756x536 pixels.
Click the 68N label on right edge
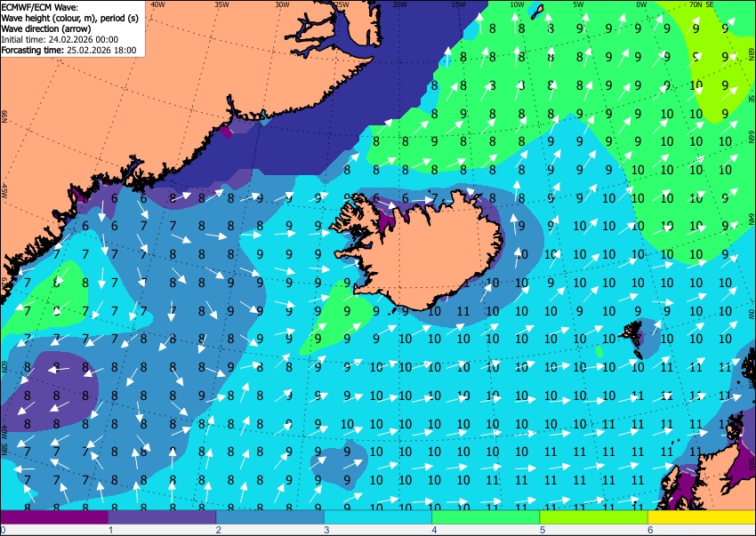tap(752, 52)
